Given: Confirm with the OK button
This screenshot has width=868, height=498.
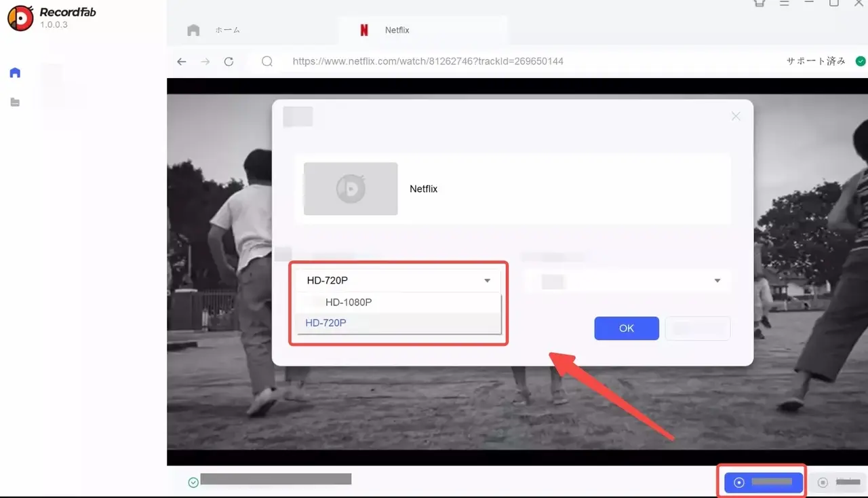Looking at the screenshot, I should point(627,328).
